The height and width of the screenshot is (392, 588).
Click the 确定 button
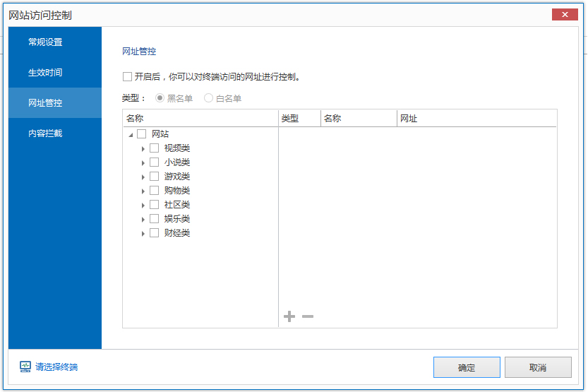[467, 367]
